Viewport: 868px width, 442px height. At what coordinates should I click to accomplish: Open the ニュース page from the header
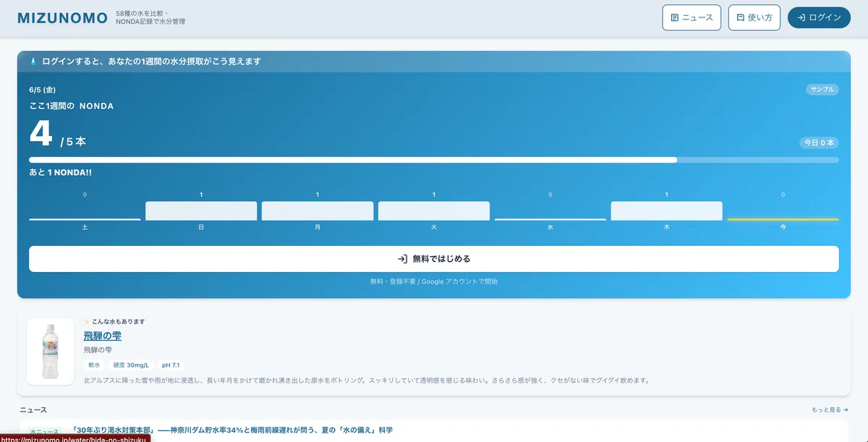click(692, 17)
